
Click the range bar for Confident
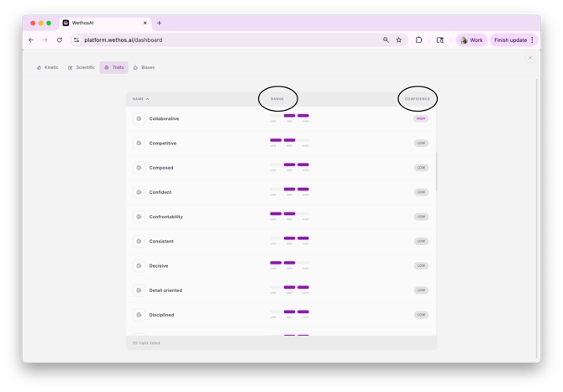[x=289, y=191]
